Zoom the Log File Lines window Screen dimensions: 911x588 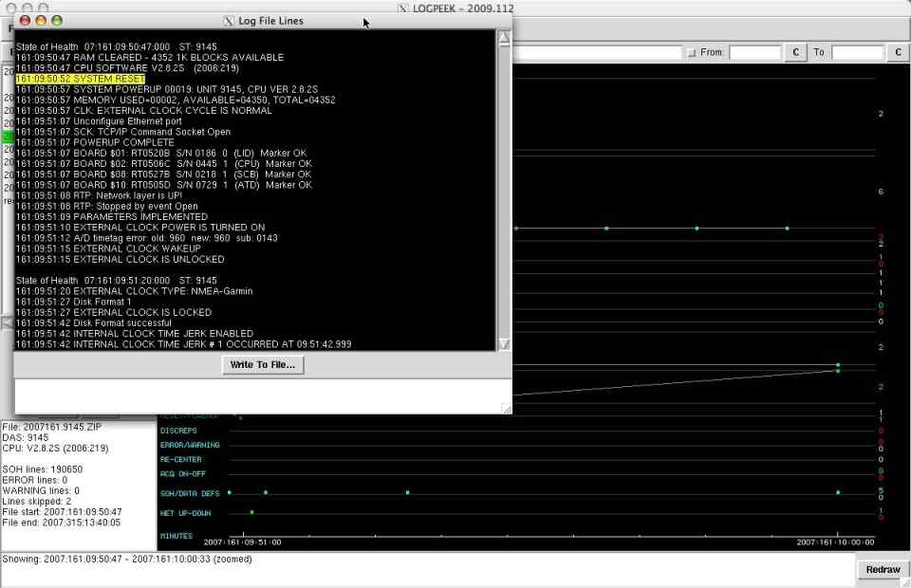57,20
